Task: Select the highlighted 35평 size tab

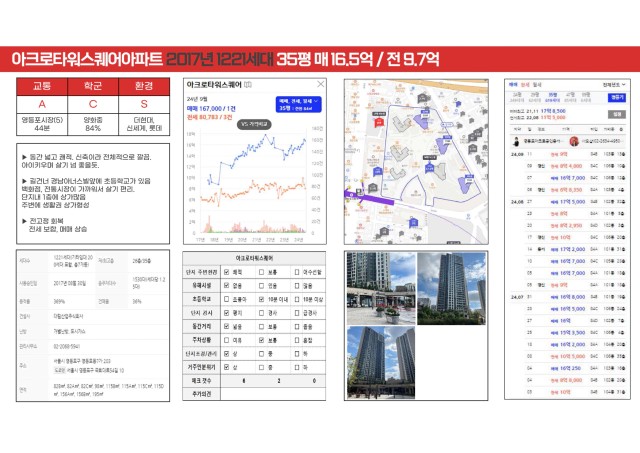Action: tap(552, 97)
